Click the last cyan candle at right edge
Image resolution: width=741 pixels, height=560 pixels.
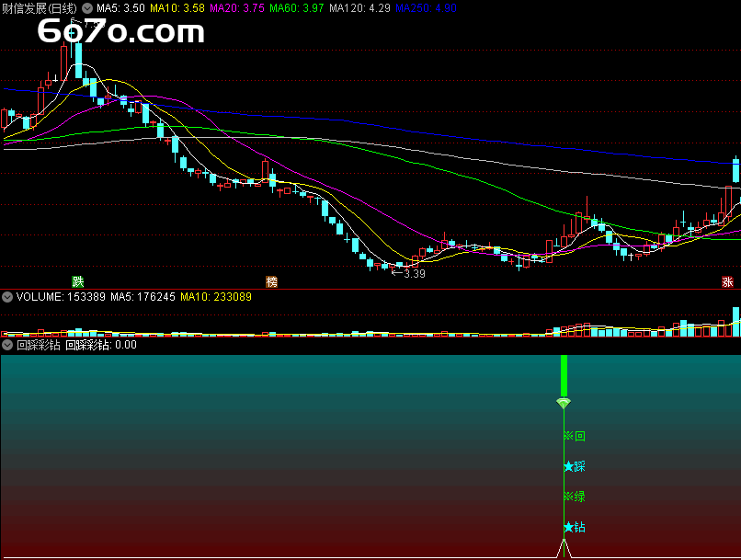(x=735, y=170)
